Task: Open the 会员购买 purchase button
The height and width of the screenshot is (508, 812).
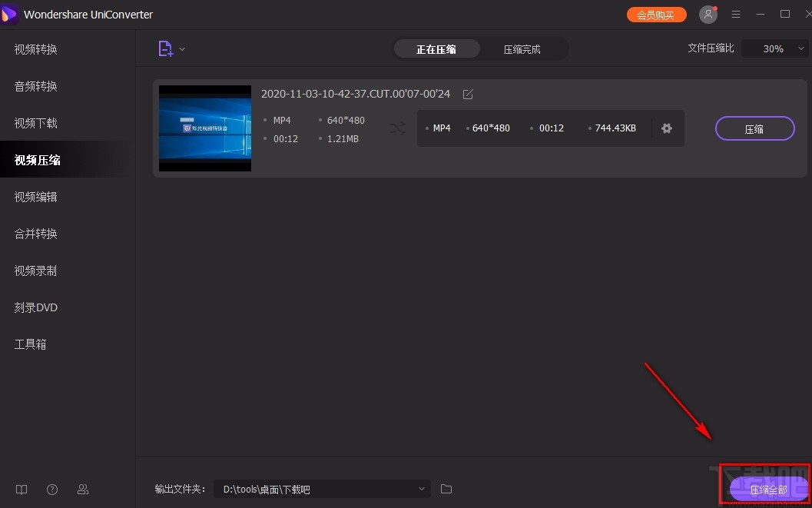Action: (x=656, y=14)
